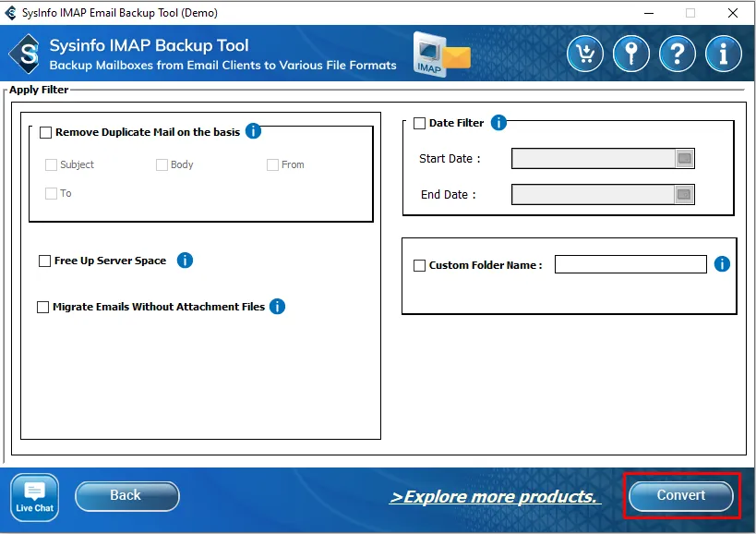Enable Free Up Server Space option
The image size is (756, 534).
point(44,261)
